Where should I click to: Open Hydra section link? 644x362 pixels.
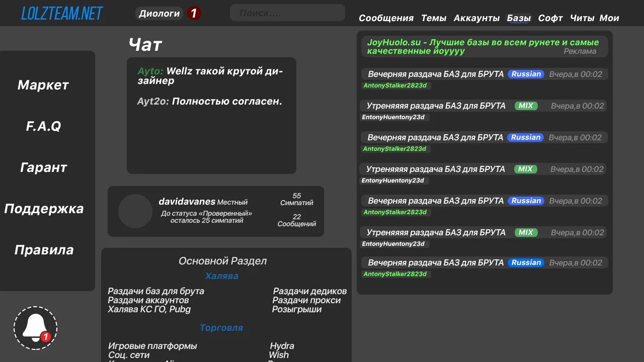pyautogui.click(x=282, y=346)
